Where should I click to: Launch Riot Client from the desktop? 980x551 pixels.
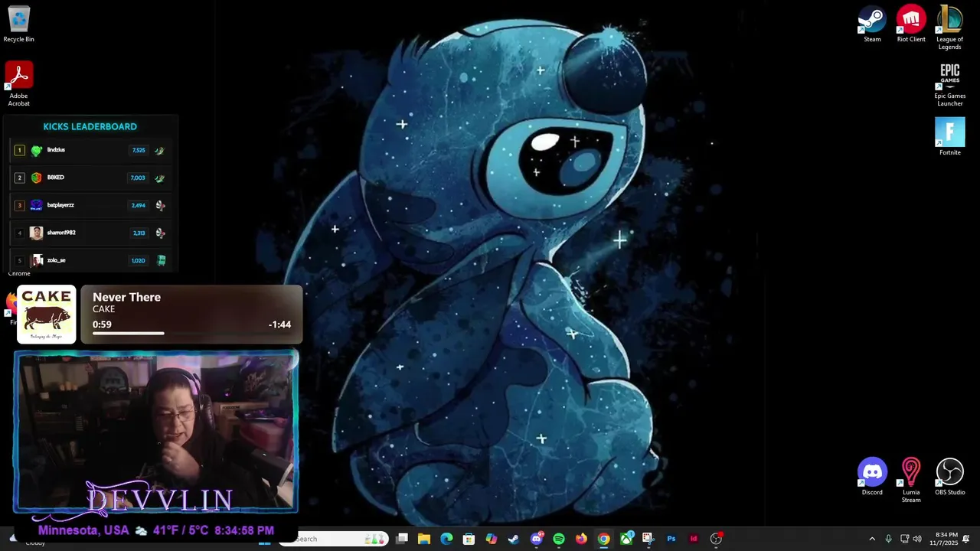click(911, 24)
